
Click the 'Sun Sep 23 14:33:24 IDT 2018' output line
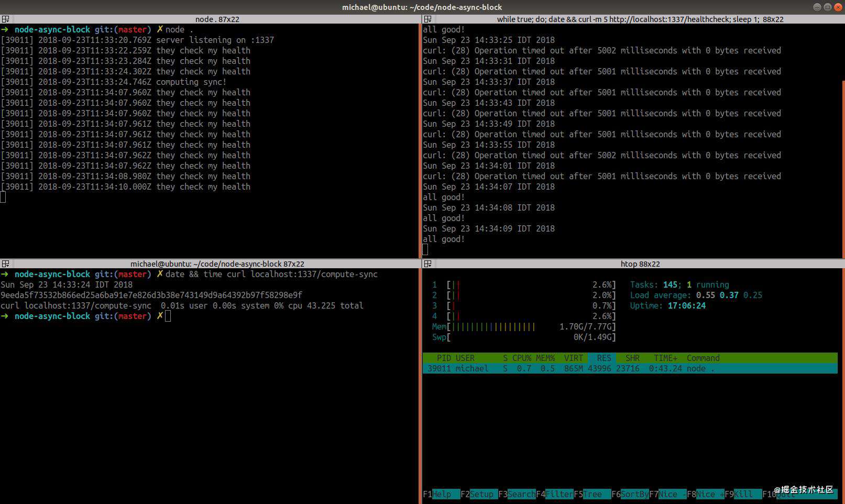point(67,284)
